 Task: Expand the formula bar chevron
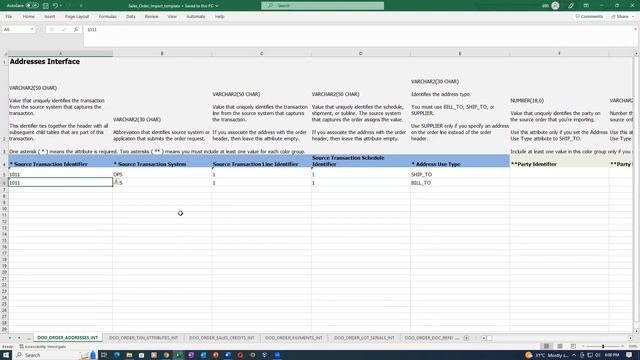635,29
